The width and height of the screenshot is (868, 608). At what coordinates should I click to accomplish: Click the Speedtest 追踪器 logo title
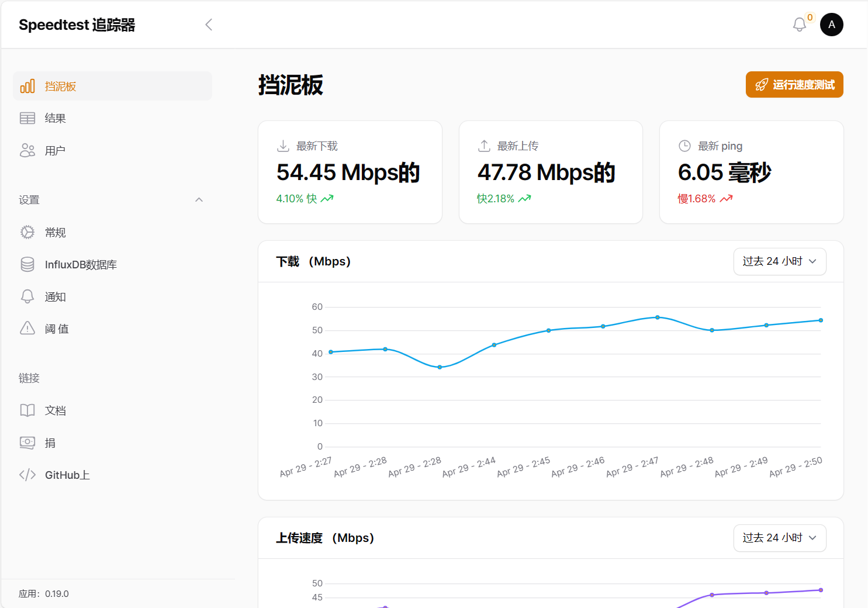click(x=77, y=25)
